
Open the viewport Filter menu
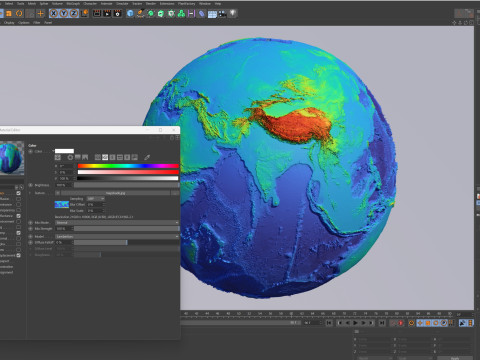[37, 23]
